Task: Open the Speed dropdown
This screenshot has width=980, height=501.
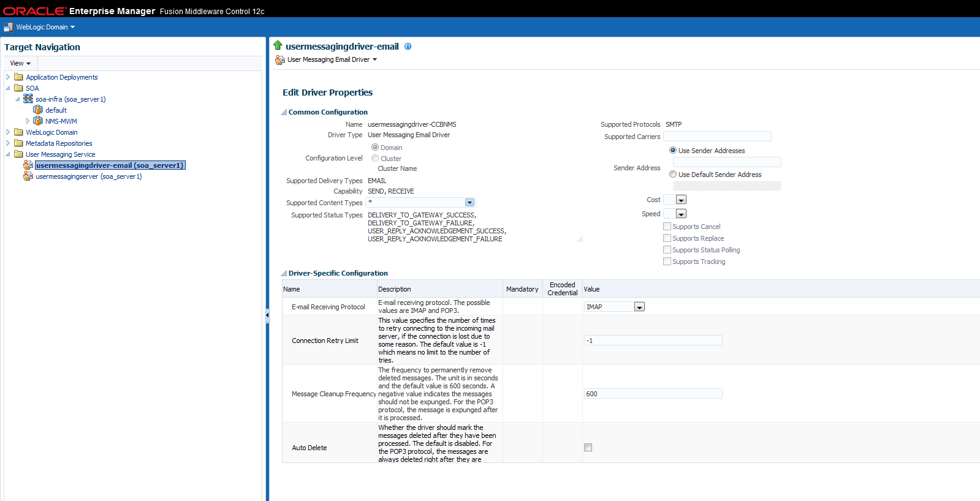Action: pyautogui.click(x=681, y=214)
